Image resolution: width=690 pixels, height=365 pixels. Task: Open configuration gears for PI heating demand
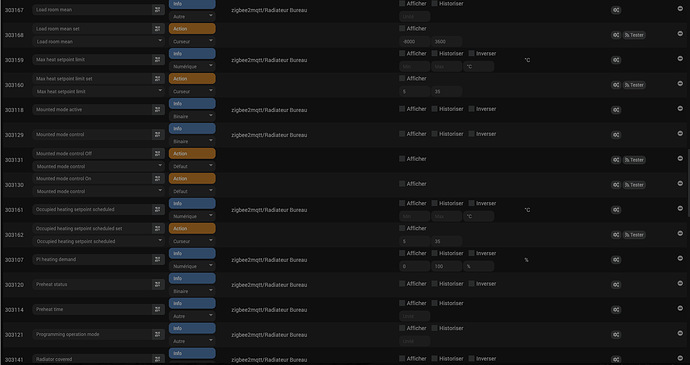pyautogui.click(x=616, y=260)
